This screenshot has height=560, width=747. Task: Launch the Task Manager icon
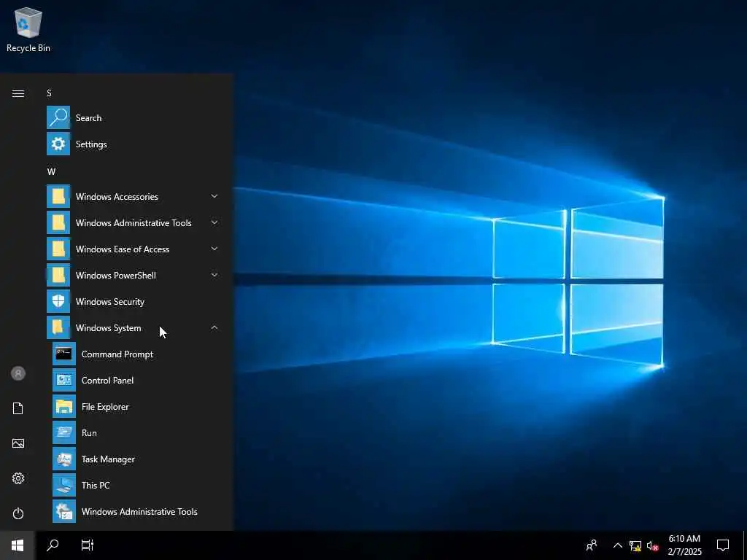click(64, 459)
